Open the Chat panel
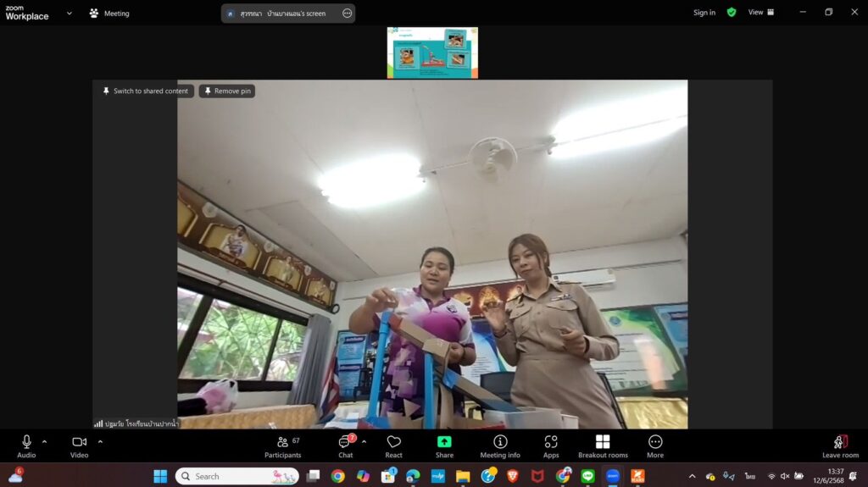868x487 pixels. pos(346,446)
